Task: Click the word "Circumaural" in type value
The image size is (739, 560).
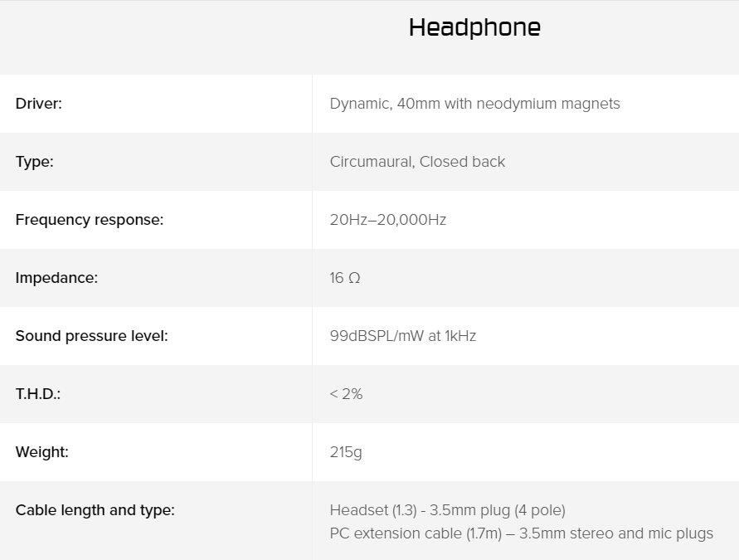Action: tap(371, 162)
